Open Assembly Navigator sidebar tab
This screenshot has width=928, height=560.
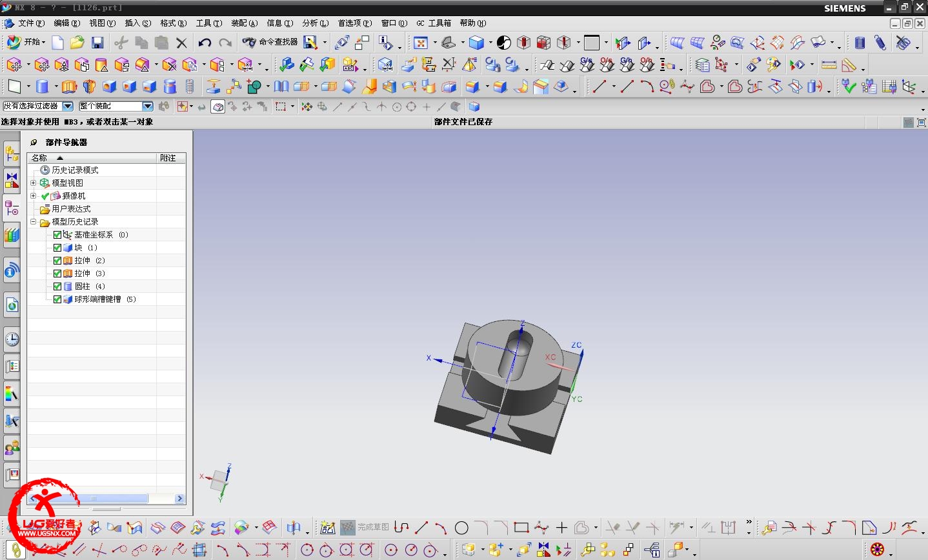(x=12, y=153)
